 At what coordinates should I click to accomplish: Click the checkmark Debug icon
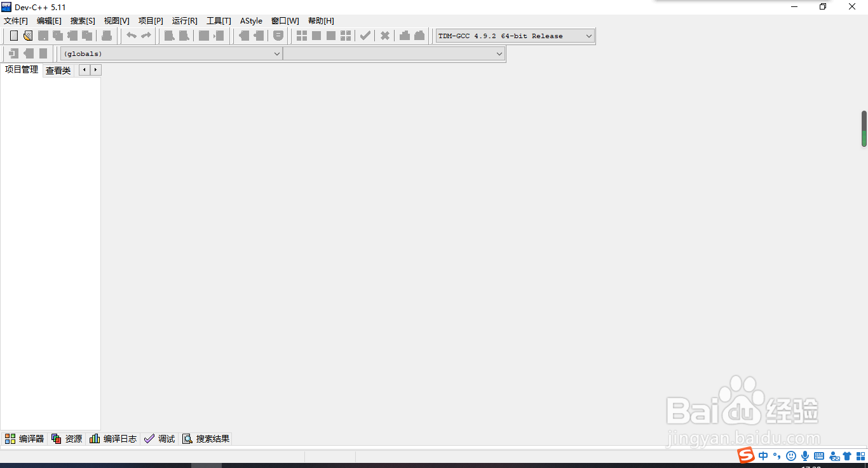(365, 36)
